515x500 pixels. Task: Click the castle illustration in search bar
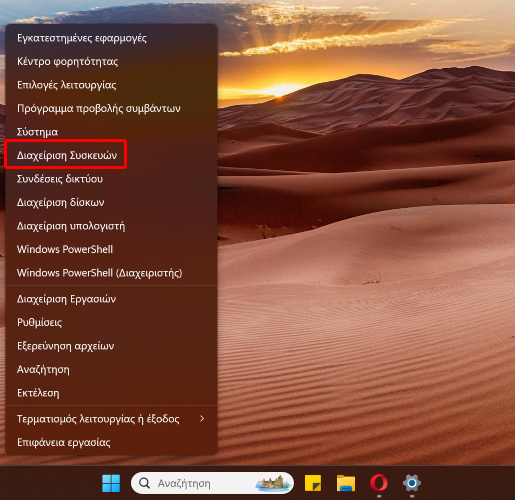coord(273,483)
